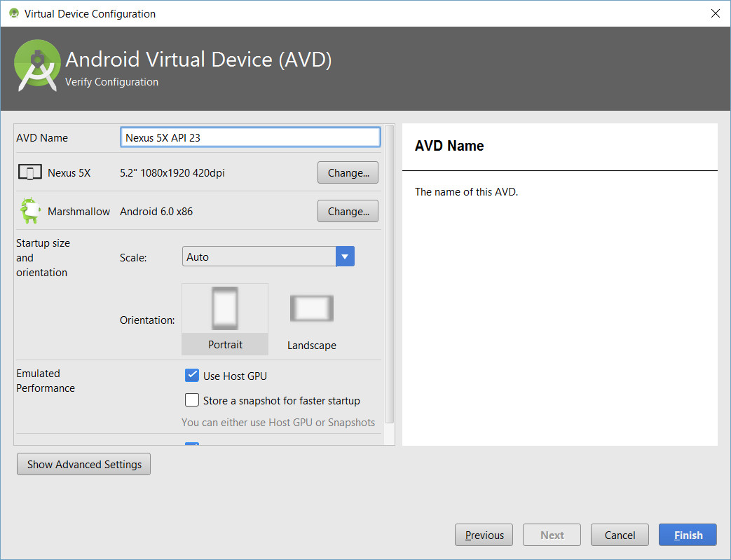Click the settings panel vertical scrollbar
This screenshot has height=560, width=731.
(x=390, y=274)
